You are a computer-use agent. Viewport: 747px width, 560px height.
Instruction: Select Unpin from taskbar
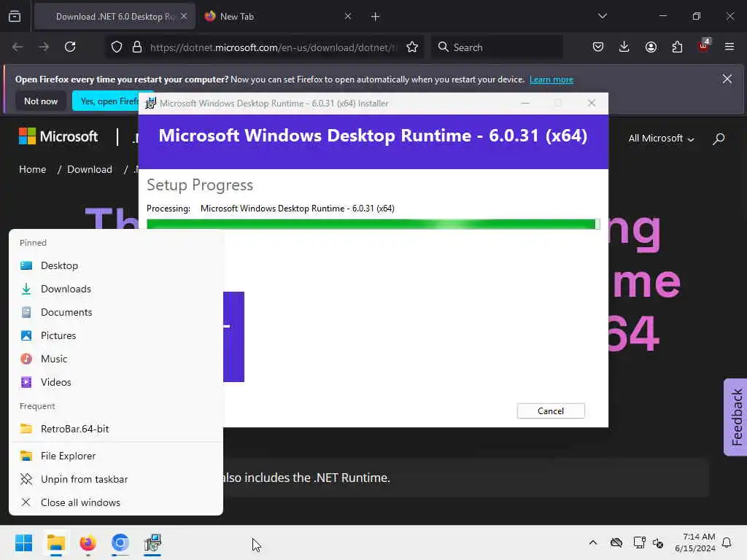click(116, 480)
